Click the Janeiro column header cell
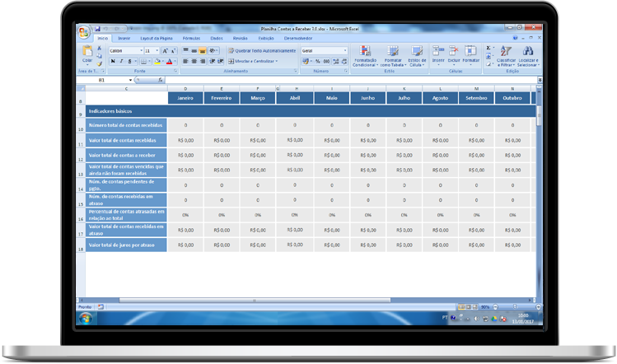 pyautogui.click(x=185, y=98)
